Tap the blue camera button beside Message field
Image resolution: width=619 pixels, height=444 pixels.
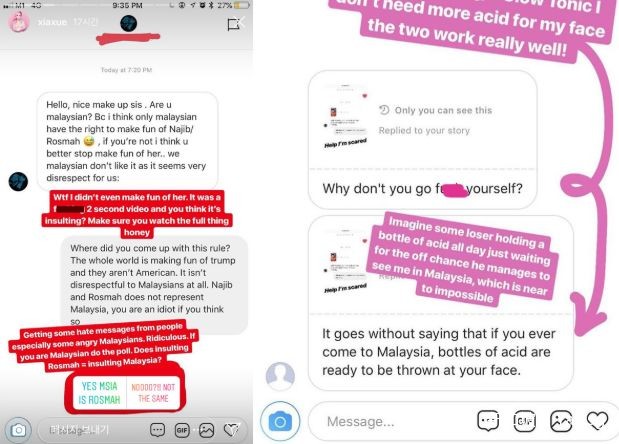(x=280, y=422)
